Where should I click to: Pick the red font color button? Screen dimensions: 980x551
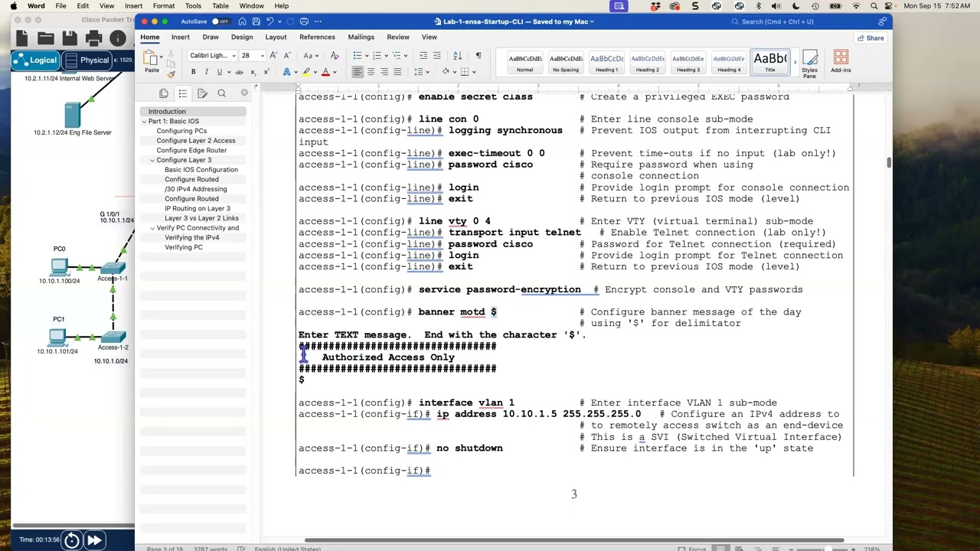click(325, 72)
